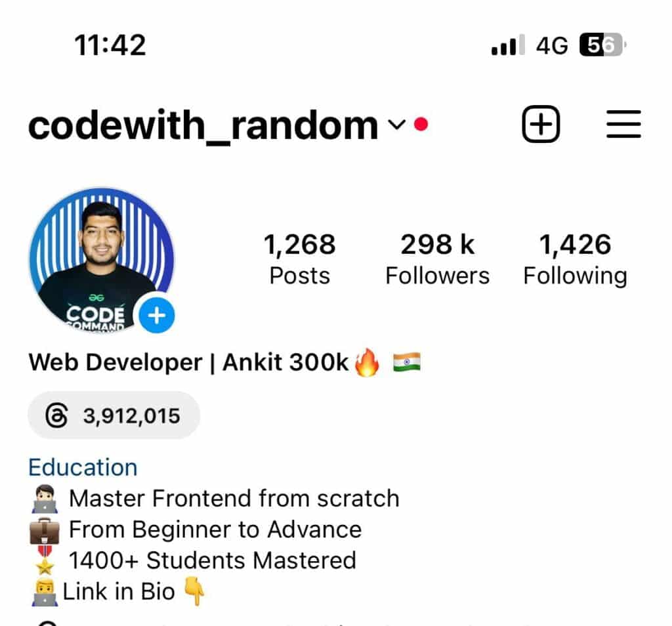Tap the 11:42 status bar clock
Viewport: 672px width, 626px height.
(110, 45)
